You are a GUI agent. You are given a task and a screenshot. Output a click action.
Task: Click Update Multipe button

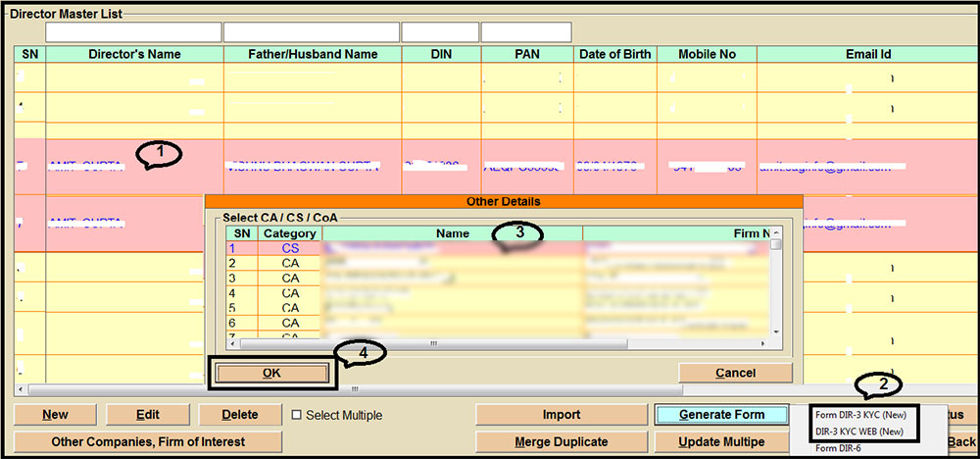point(721,442)
